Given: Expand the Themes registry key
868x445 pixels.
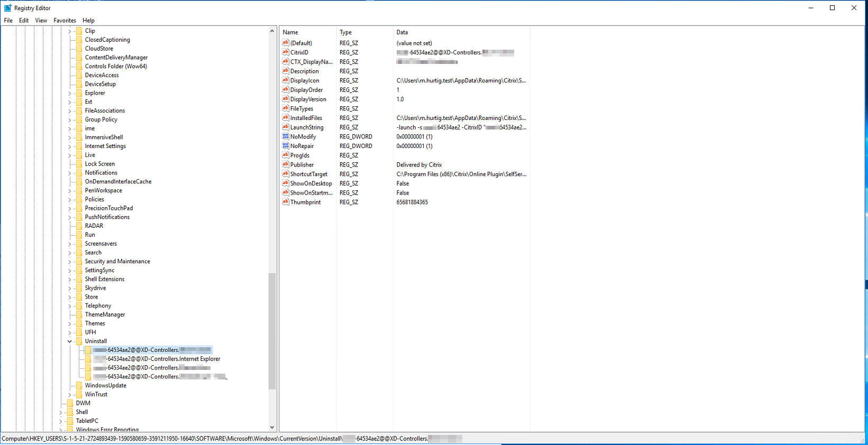Looking at the screenshot, I should pos(69,323).
